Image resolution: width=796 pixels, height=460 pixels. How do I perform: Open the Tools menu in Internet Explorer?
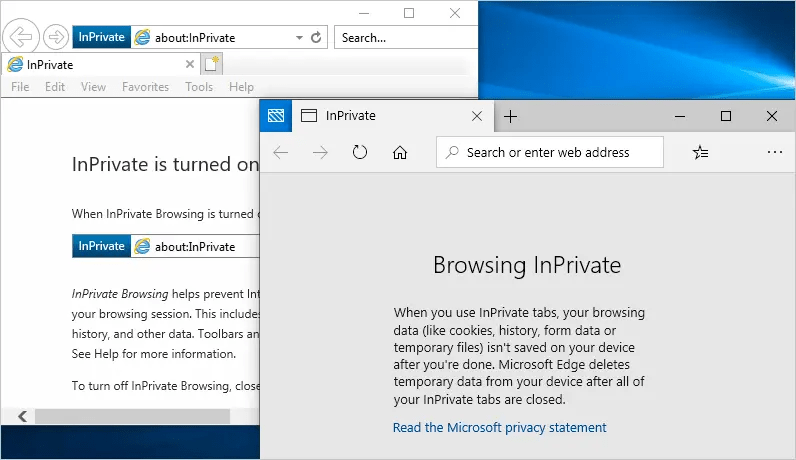pos(199,87)
